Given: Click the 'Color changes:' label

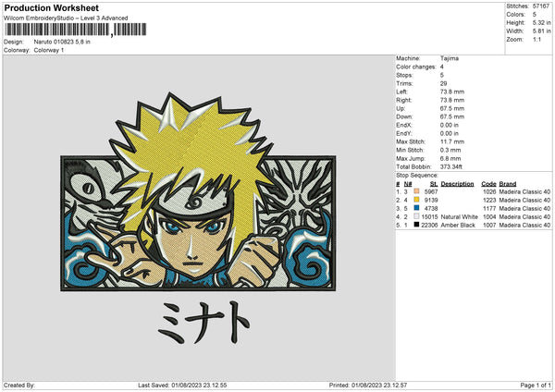Looking at the screenshot, I should (x=416, y=67).
